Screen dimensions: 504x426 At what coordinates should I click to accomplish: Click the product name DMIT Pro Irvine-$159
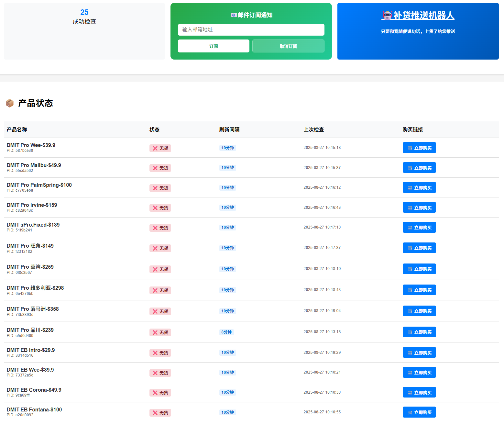tap(32, 205)
